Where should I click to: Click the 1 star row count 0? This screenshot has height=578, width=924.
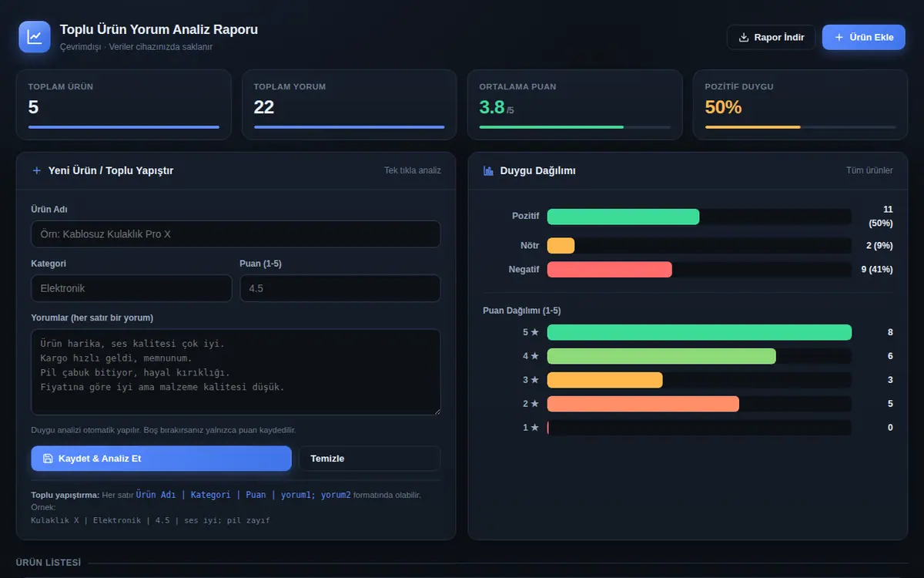[890, 428]
